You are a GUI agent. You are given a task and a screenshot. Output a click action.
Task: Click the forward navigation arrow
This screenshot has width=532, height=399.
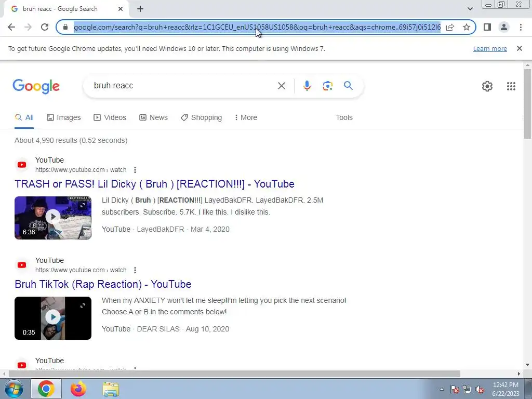[x=28, y=27]
